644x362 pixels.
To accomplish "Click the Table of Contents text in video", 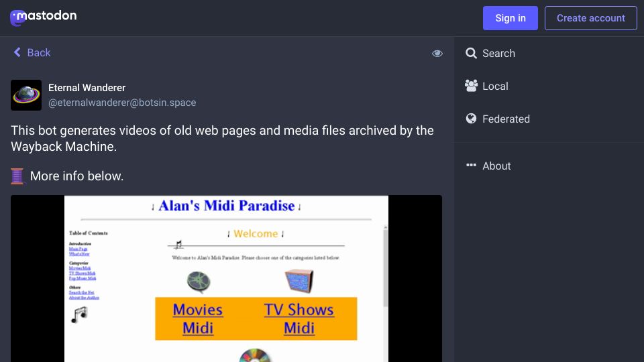I will pos(89,233).
